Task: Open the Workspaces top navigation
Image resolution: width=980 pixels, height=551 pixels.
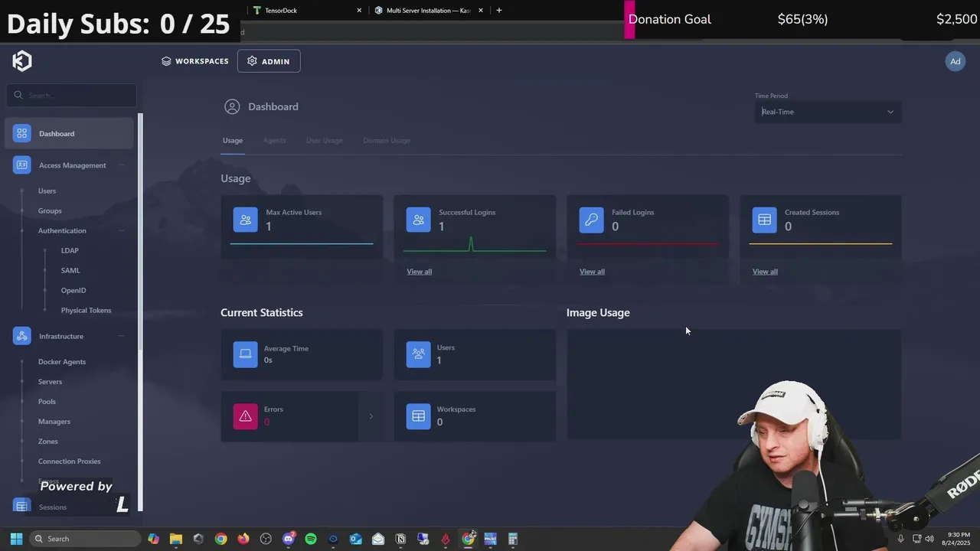Action: (x=194, y=61)
